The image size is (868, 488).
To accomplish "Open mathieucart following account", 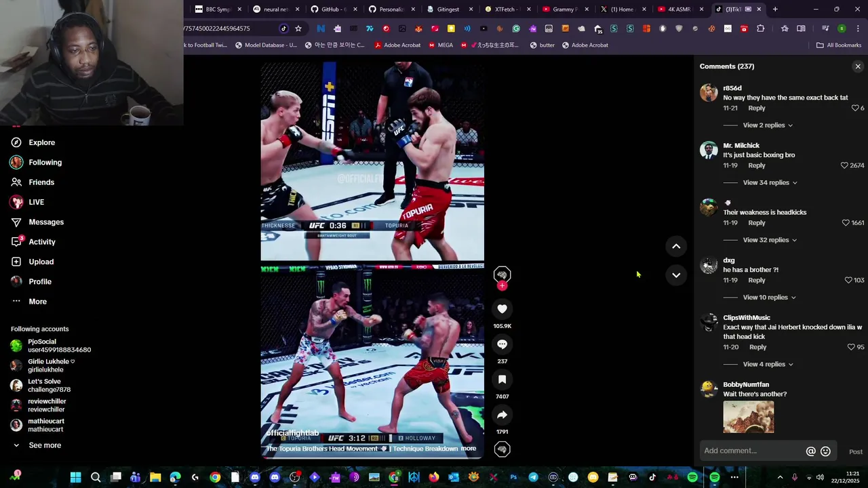I will (x=37, y=425).
